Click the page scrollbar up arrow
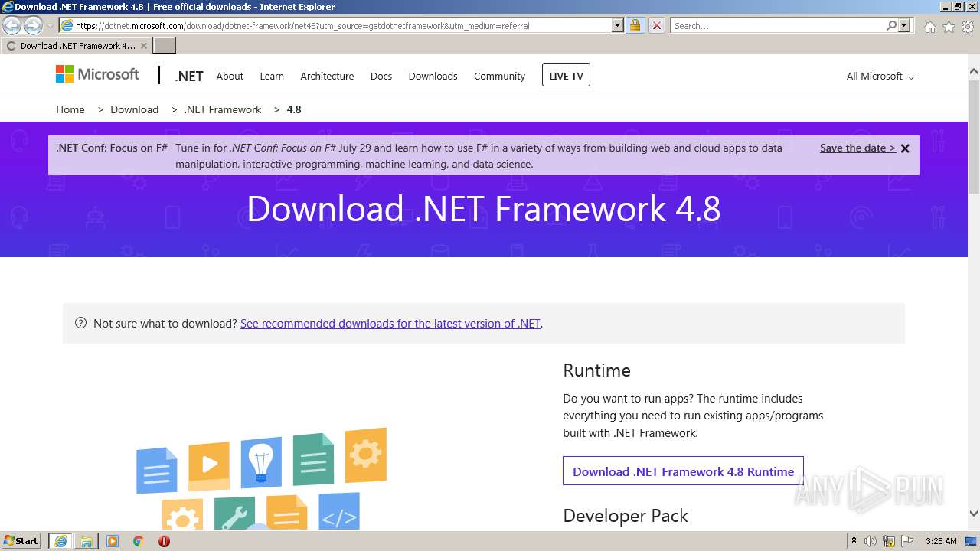Viewport: 980px width, 551px height. [974, 72]
